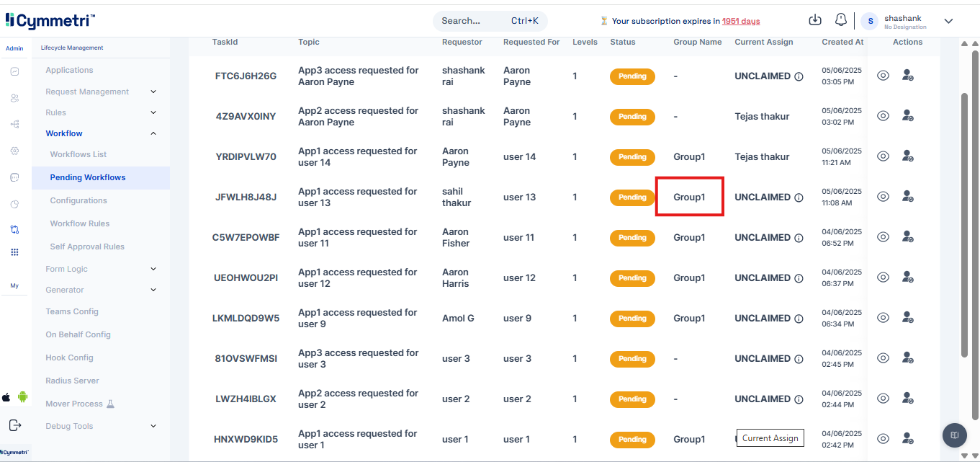Switch to the My section in left rail

pos(14,285)
